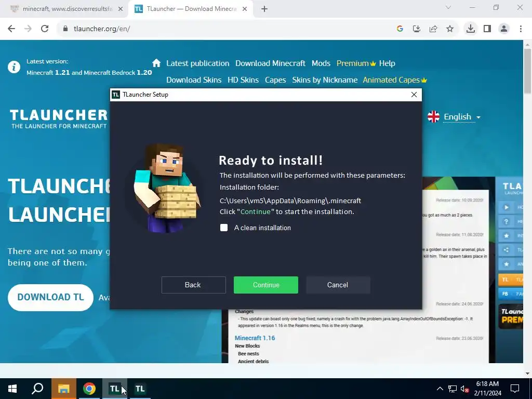Click the info icon beside Latest version

pos(14,67)
